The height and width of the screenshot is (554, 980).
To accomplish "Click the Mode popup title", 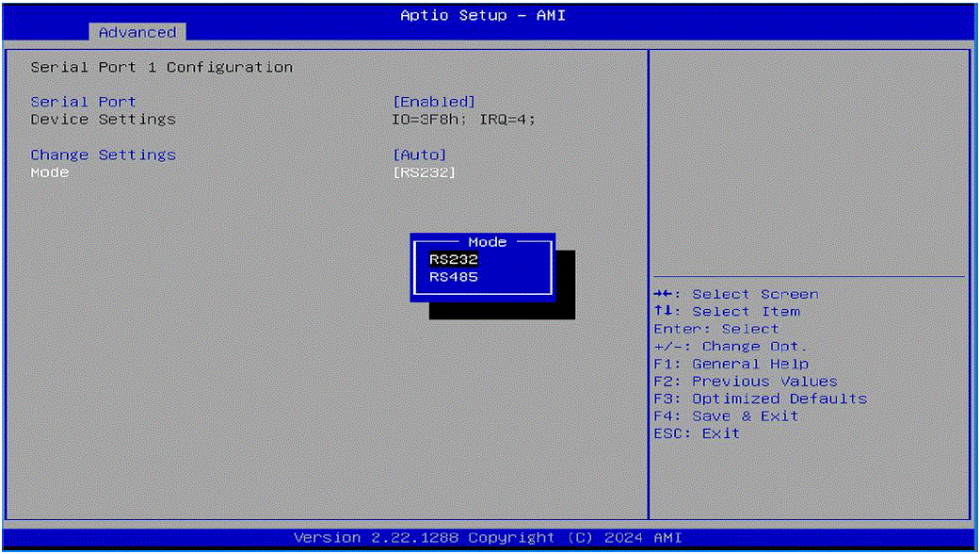I will pos(487,242).
